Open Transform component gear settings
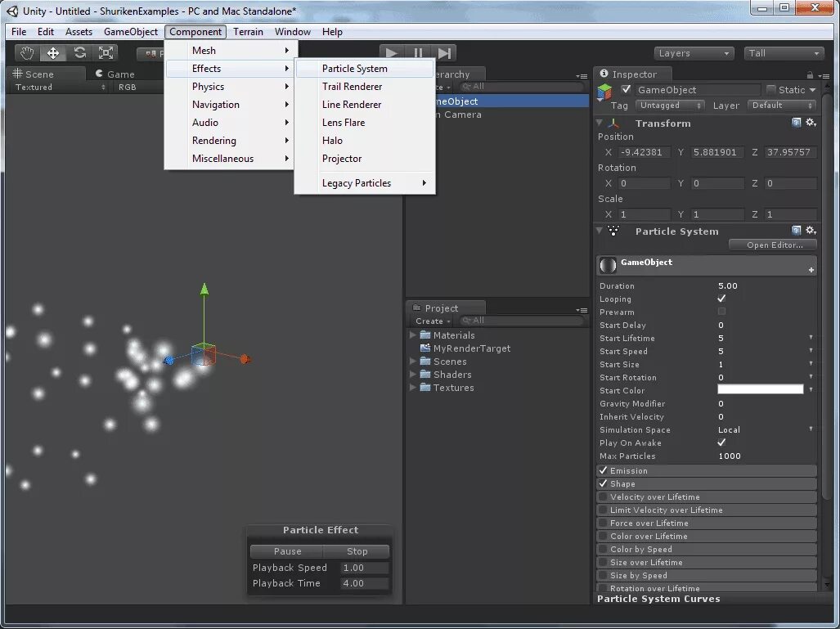This screenshot has height=629, width=840. coord(811,123)
